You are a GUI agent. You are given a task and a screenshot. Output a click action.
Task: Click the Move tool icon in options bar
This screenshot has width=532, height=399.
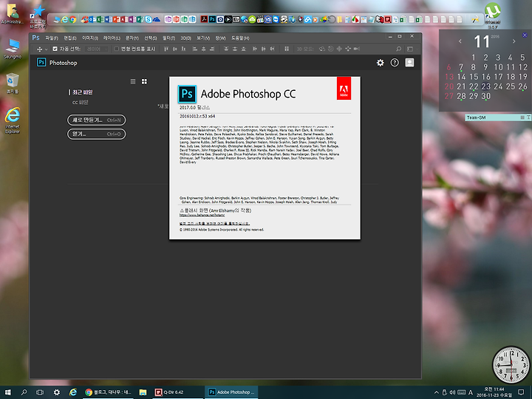tap(40, 50)
